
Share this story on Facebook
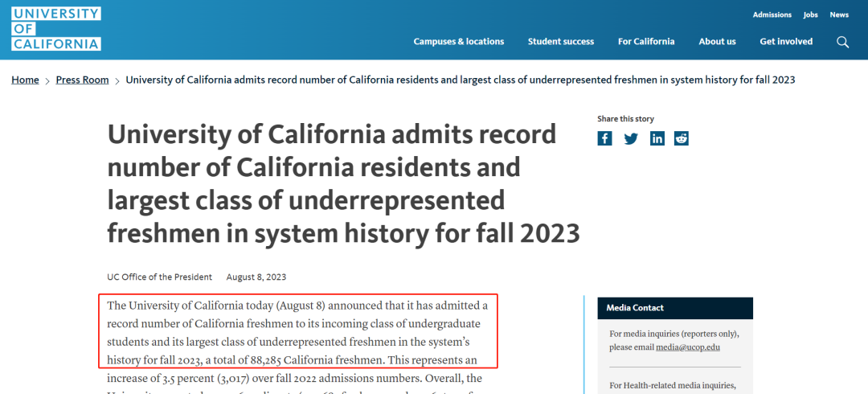[604, 138]
